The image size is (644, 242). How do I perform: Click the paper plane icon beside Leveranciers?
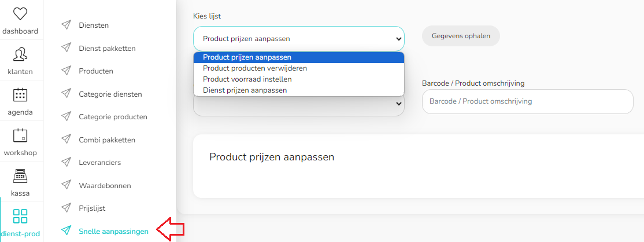(x=66, y=163)
